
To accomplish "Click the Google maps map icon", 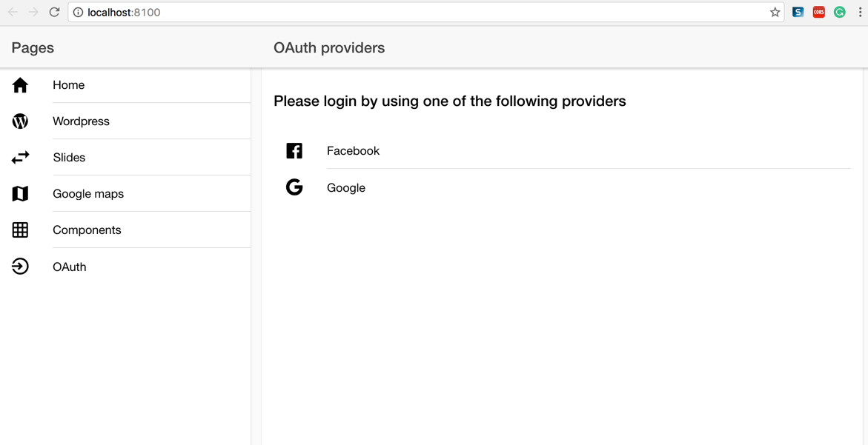I will [20, 194].
